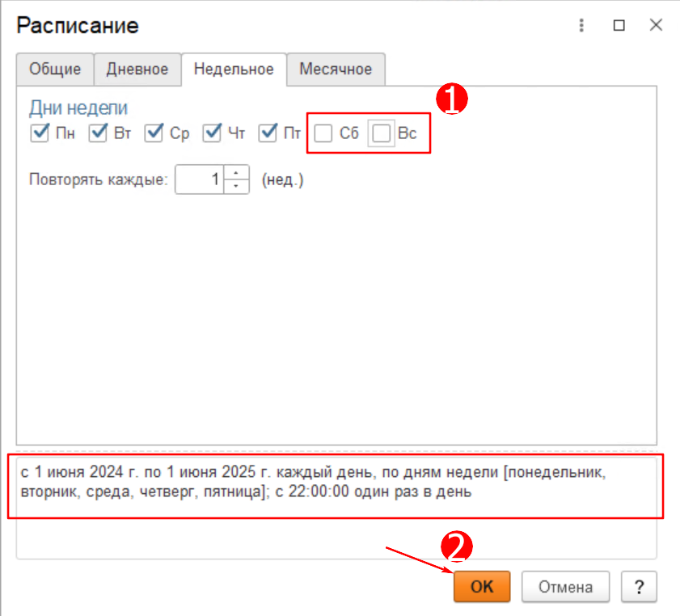Viewport: 680px width, 616px height.
Task: Select the Месячное tab
Action: pos(336,70)
